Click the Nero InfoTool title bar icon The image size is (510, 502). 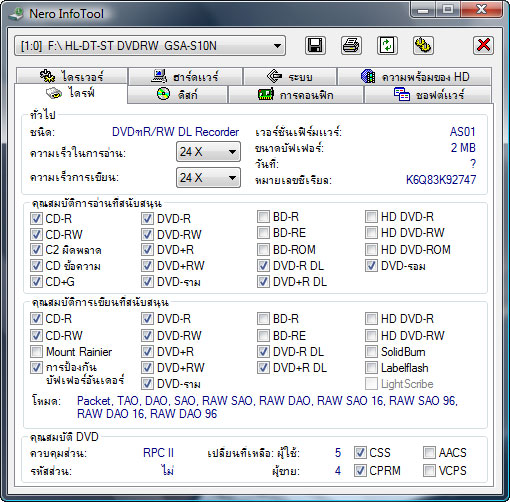16,14
